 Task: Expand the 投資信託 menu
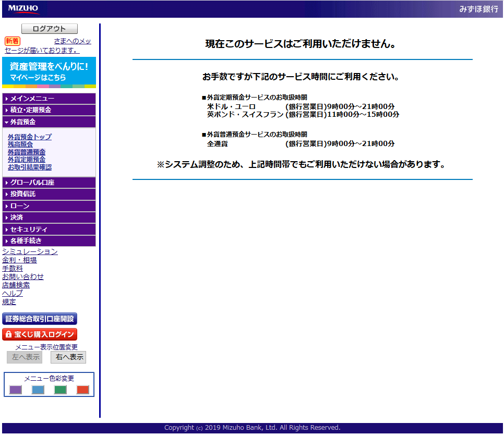click(49, 194)
